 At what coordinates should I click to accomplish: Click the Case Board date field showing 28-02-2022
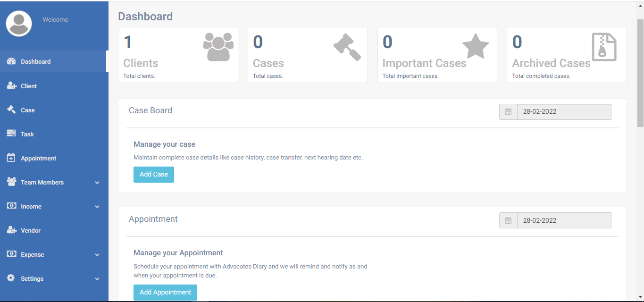pyautogui.click(x=564, y=111)
